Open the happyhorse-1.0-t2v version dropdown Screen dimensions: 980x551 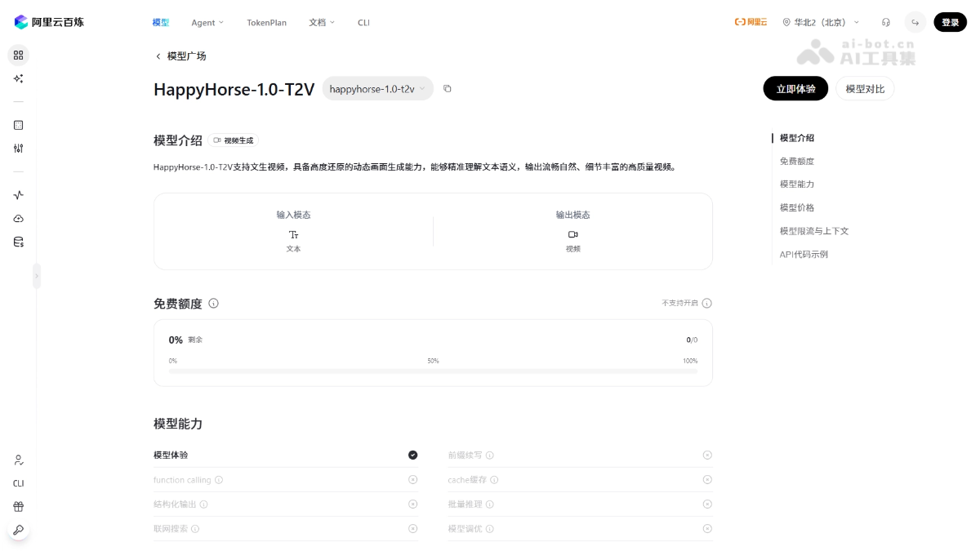377,88
